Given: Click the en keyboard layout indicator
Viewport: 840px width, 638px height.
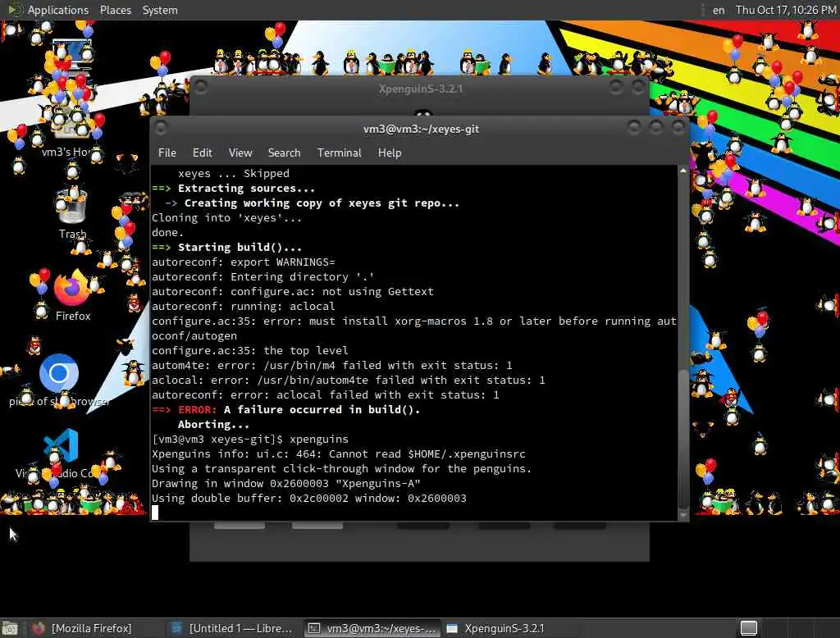Looking at the screenshot, I should pyautogui.click(x=719, y=10).
